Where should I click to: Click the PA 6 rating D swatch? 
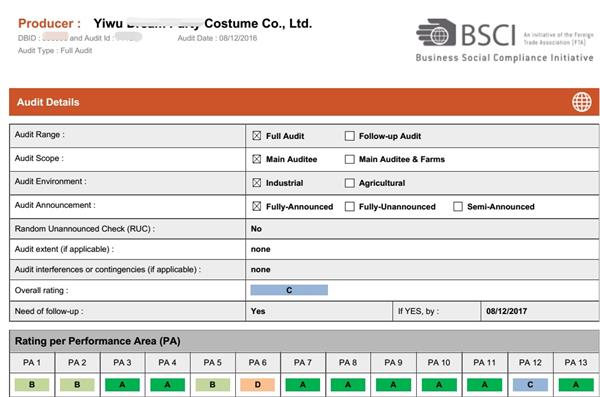258,385
